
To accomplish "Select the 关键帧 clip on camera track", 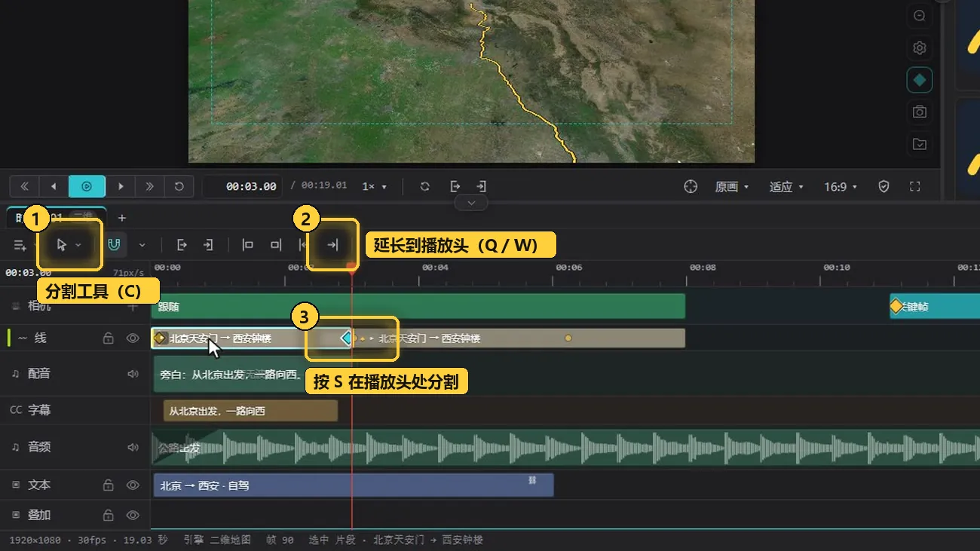I will coord(935,307).
